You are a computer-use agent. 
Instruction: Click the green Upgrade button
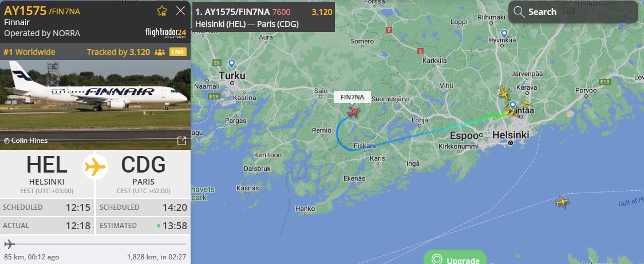tap(455, 257)
